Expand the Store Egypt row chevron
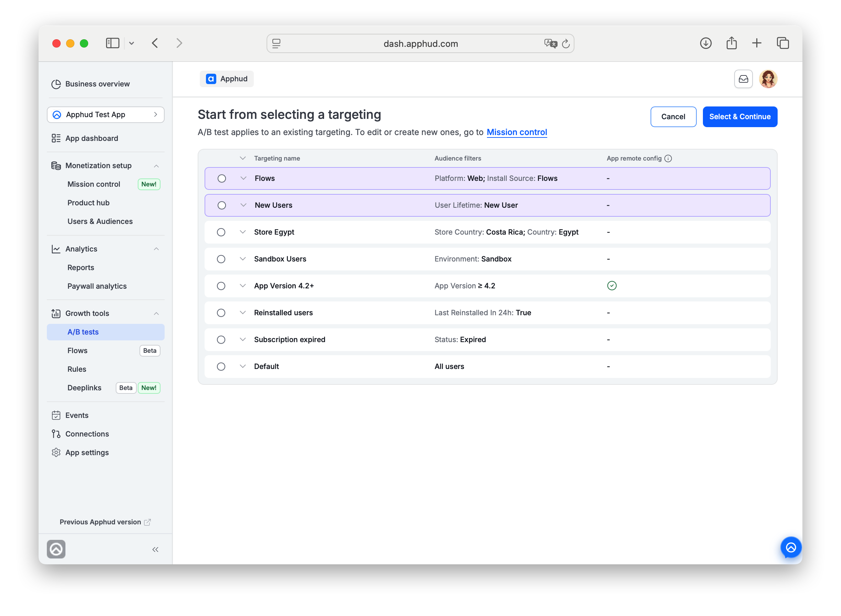Screen dimensions: 841x616 point(243,232)
